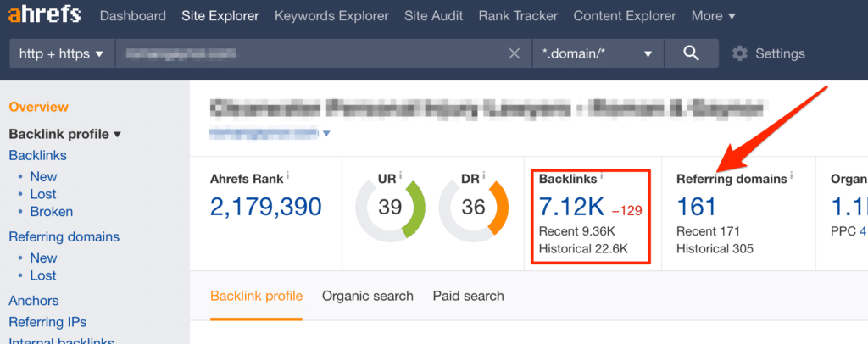The image size is (868, 344).
Task: Click the info icon next to Backlinks metric
Action: 602,175
